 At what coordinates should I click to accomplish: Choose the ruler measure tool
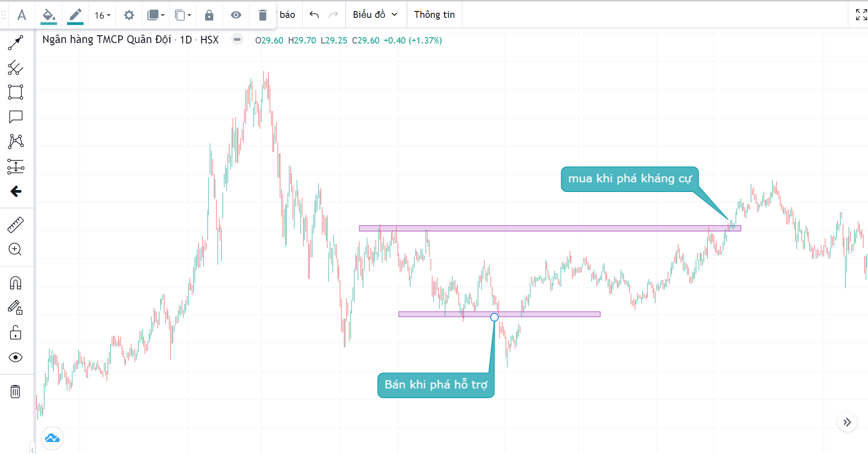pyautogui.click(x=16, y=225)
